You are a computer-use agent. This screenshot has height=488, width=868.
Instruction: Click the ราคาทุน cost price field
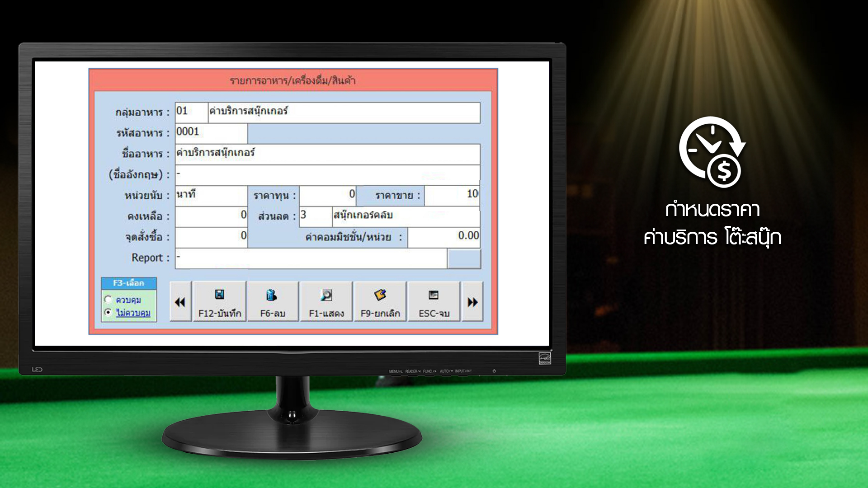(x=327, y=195)
